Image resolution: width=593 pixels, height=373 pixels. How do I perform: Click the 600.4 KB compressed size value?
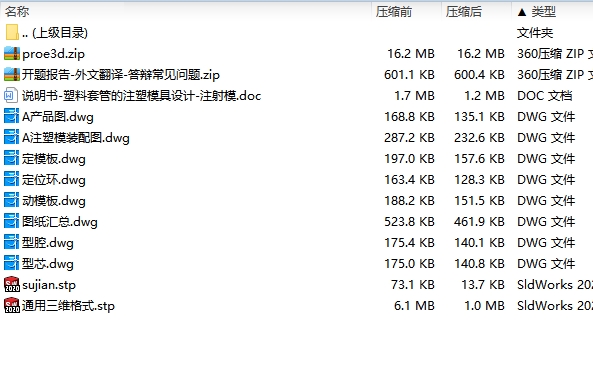[x=479, y=75]
